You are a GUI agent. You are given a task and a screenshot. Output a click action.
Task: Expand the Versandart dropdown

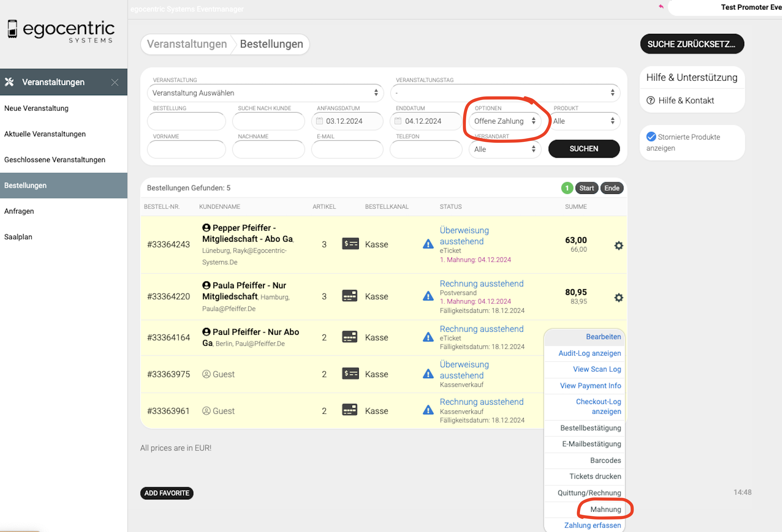505,149
